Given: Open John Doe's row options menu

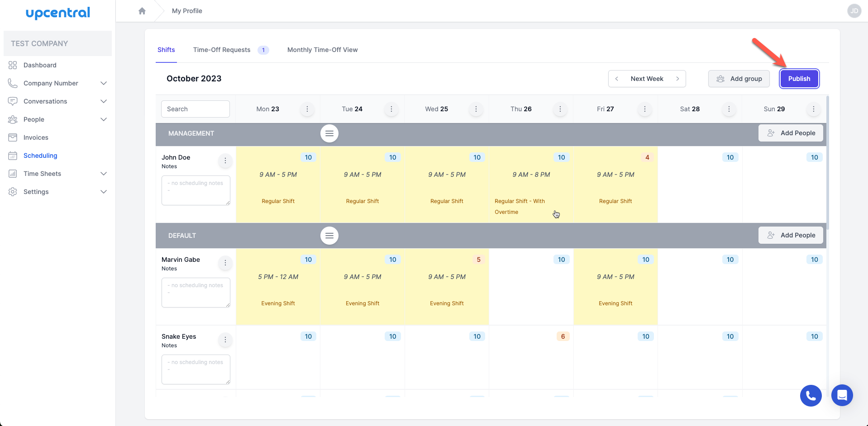Looking at the screenshot, I should pyautogui.click(x=225, y=161).
